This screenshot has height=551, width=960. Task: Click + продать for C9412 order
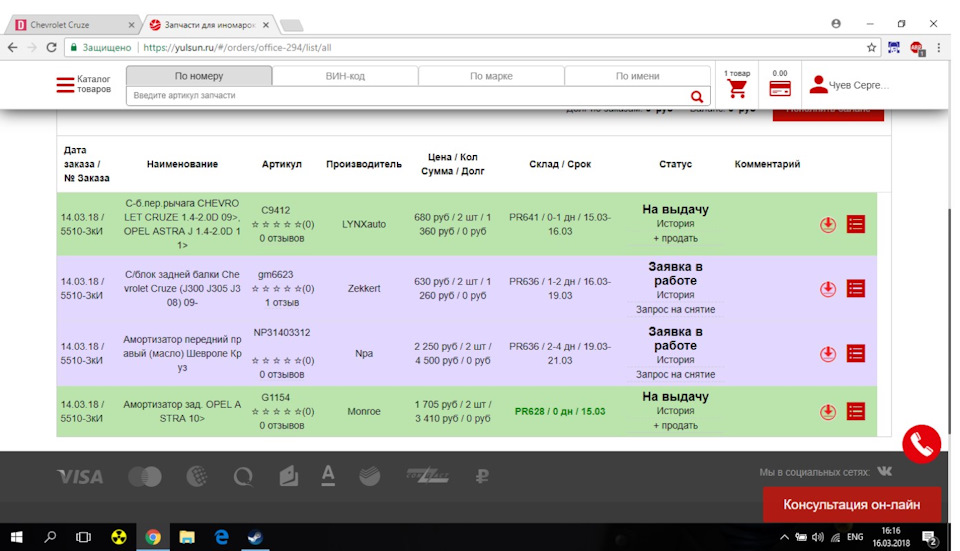[x=675, y=238]
